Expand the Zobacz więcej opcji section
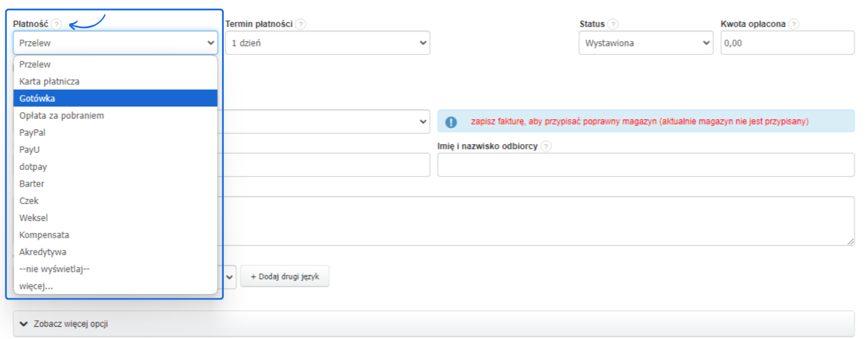Image resolution: width=868 pixels, height=339 pixels. coord(71,324)
